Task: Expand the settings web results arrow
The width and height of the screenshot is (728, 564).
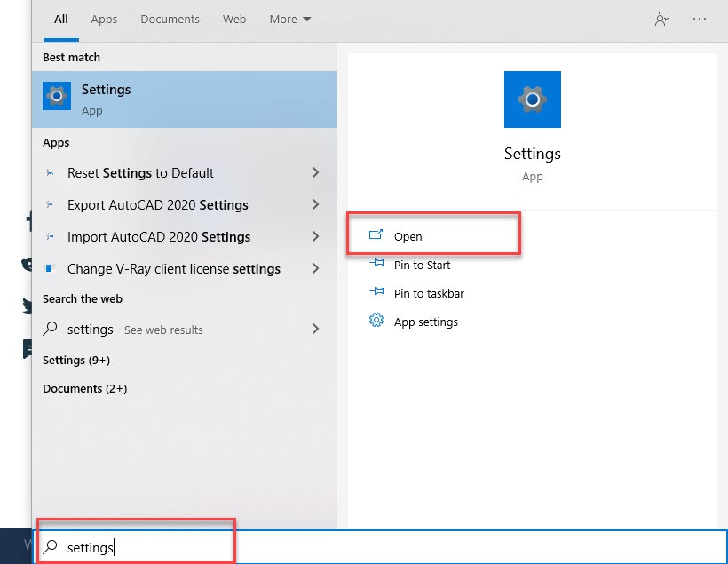Action: (316, 329)
